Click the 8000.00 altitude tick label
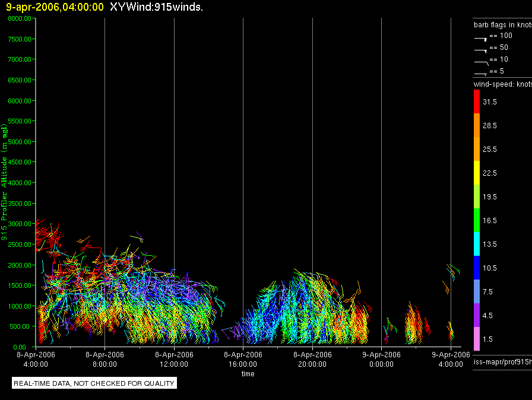 pyautogui.click(x=20, y=18)
